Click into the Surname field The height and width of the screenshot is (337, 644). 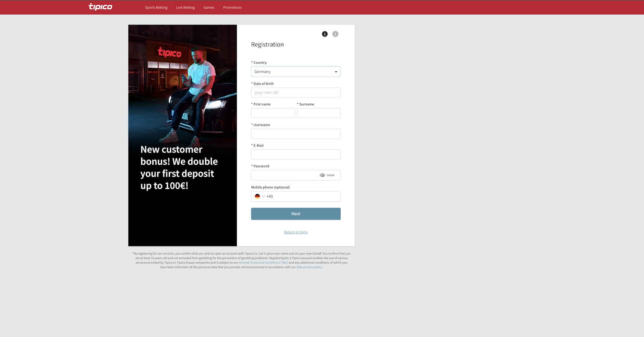(318, 113)
